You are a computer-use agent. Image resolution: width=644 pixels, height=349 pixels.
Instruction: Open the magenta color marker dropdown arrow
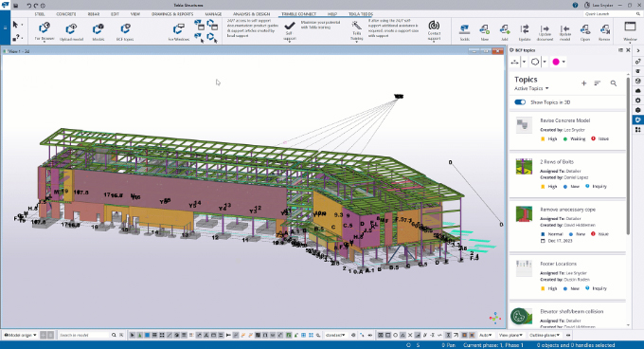(563, 62)
